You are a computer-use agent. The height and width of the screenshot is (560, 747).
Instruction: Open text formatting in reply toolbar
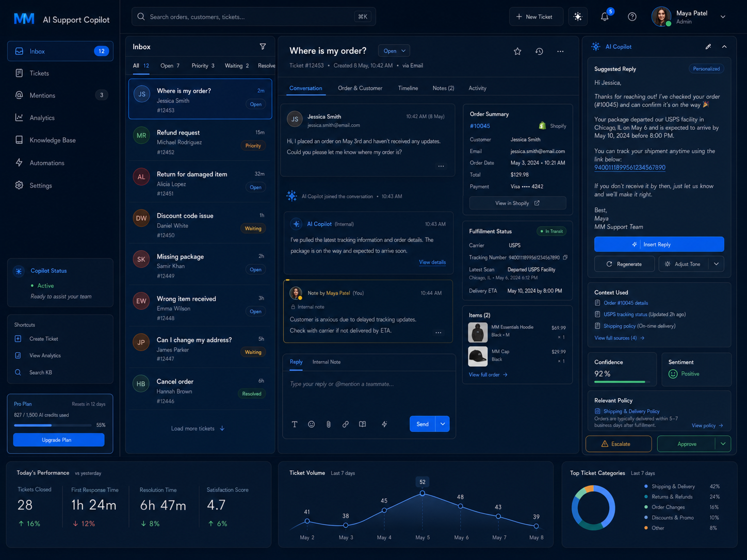[295, 424]
